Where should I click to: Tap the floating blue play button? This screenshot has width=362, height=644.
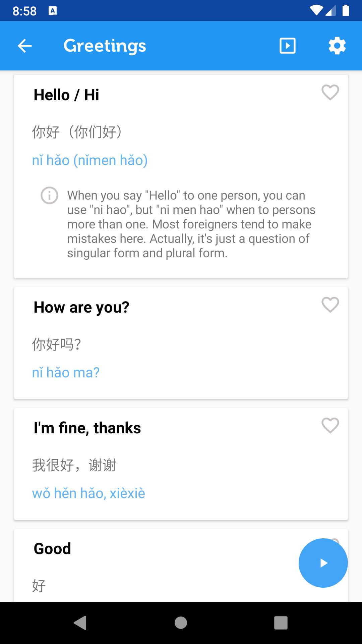[x=323, y=563]
